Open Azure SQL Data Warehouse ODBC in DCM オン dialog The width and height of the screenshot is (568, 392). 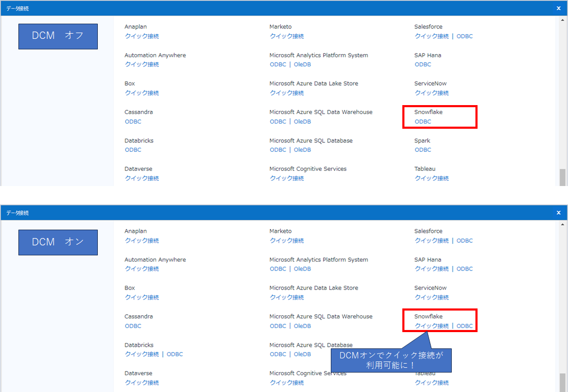pos(278,326)
